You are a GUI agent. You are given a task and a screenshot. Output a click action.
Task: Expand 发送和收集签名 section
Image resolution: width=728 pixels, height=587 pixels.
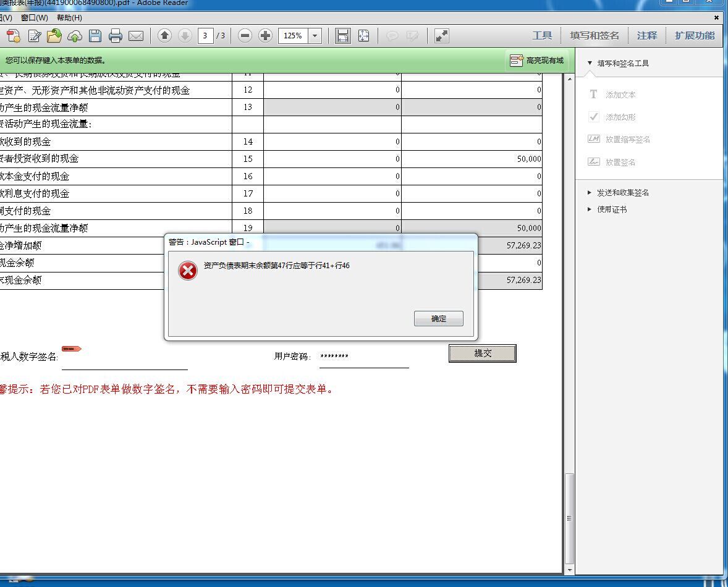[x=619, y=193]
